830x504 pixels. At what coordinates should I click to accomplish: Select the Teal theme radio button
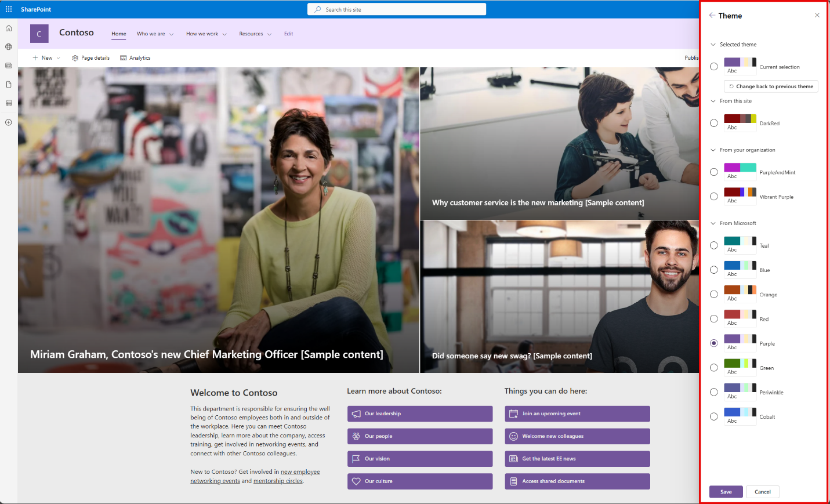point(714,245)
